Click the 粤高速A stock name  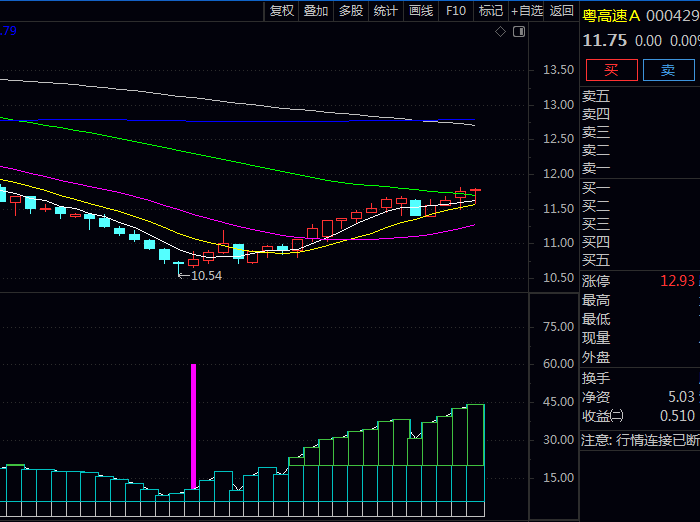[x=611, y=16]
